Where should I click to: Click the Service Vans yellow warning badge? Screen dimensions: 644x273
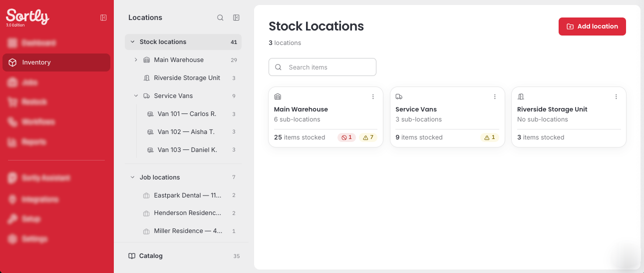490,137
